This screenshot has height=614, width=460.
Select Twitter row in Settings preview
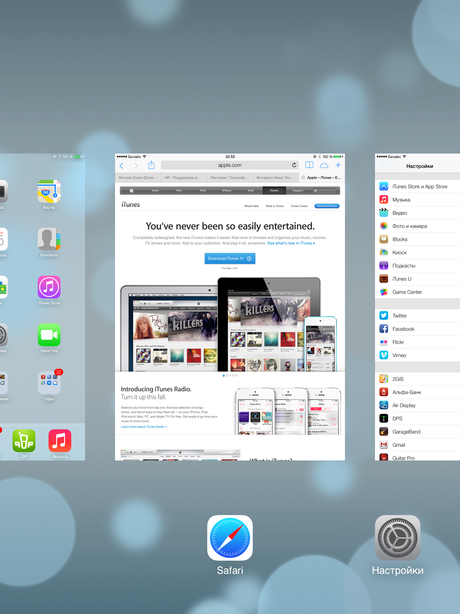417,316
